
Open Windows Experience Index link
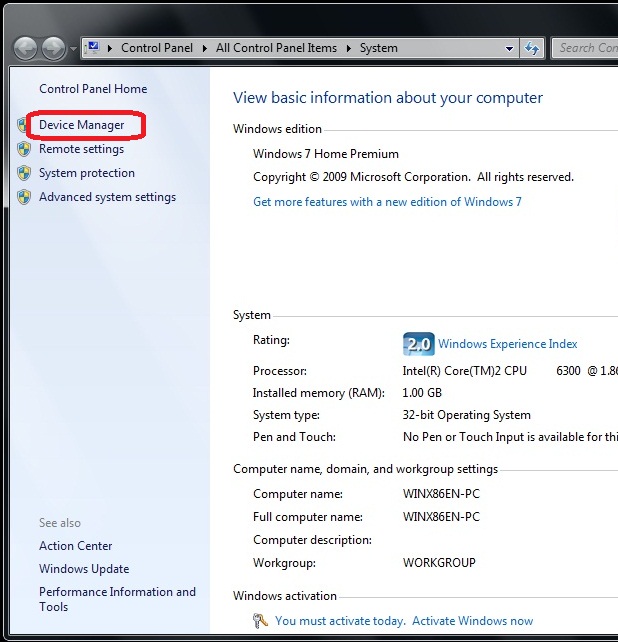pyautogui.click(x=508, y=344)
